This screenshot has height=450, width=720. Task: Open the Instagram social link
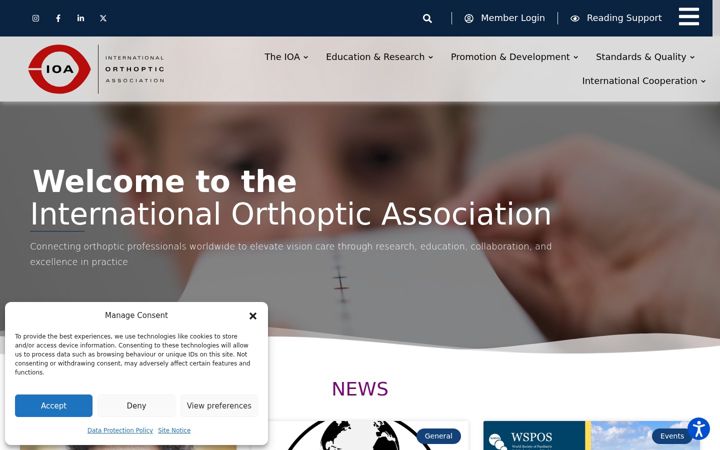(x=35, y=18)
